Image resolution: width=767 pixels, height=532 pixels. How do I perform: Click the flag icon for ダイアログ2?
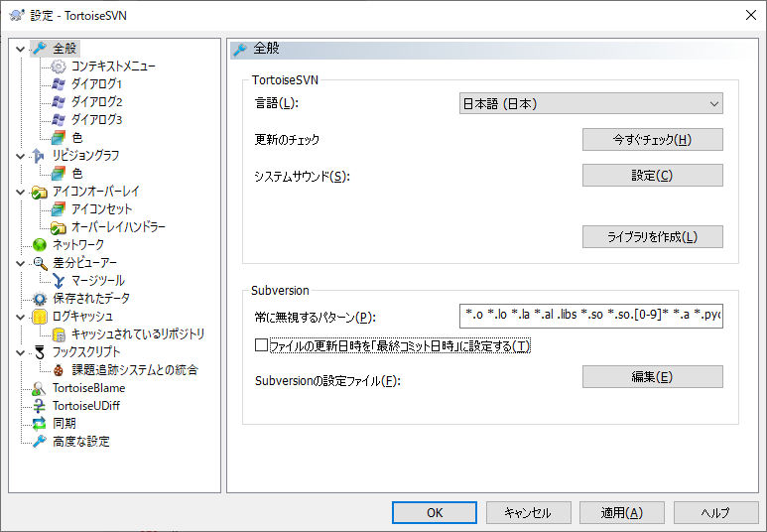click(59, 102)
